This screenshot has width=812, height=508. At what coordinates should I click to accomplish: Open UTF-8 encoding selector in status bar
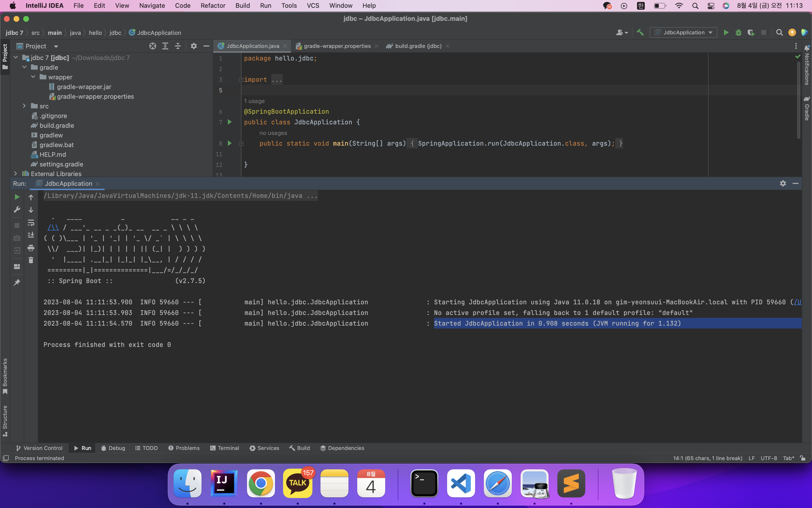click(x=768, y=458)
